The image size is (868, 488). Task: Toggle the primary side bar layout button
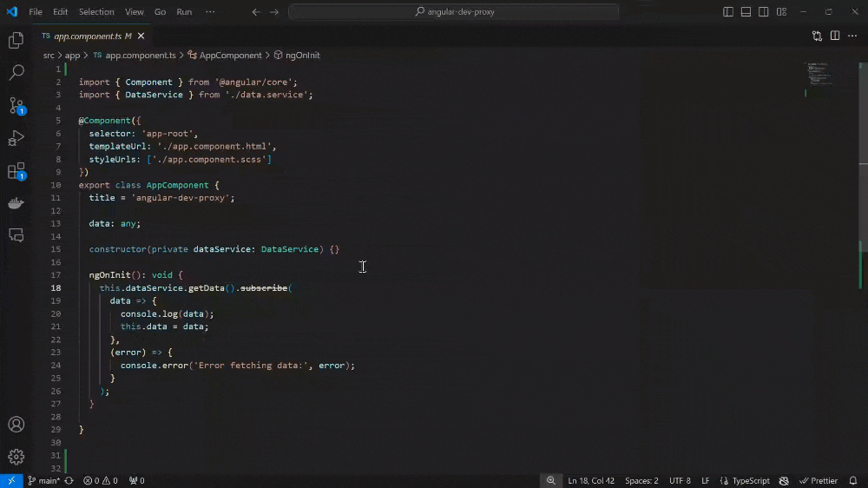pyautogui.click(x=728, y=12)
